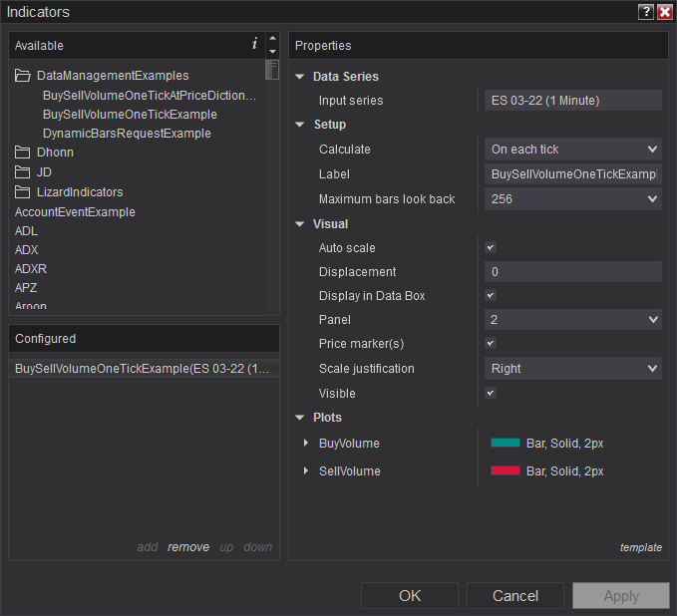This screenshot has width=677, height=616.
Task: Disable the Price marker(s) checkbox
Action: click(491, 344)
